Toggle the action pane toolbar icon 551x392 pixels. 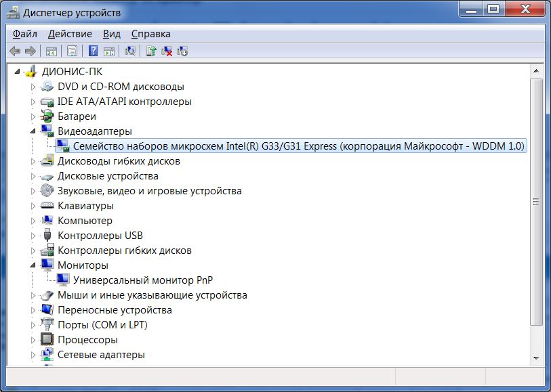tap(109, 51)
